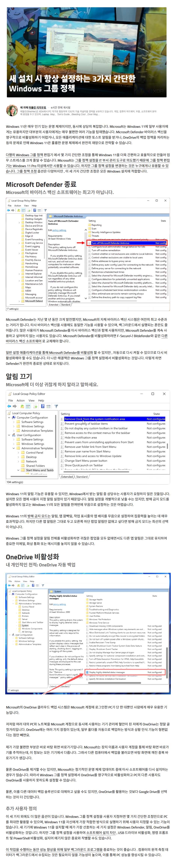Click the author's round profile photo

point(12,110)
